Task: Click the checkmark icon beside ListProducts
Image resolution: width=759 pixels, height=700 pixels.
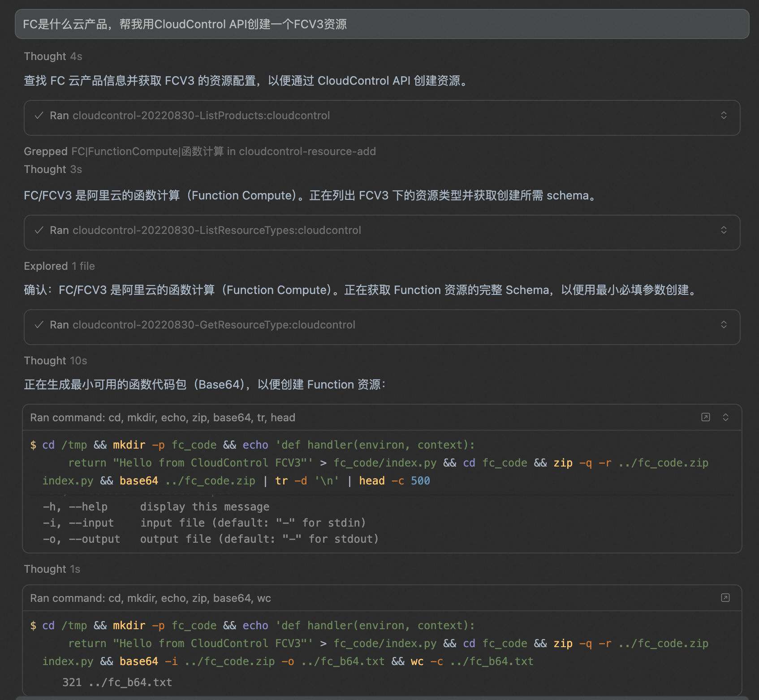Action: click(x=39, y=116)
